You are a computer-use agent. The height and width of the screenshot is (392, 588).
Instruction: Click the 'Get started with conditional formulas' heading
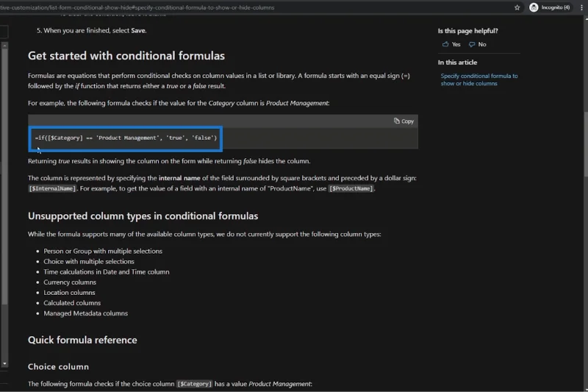[126, 55]
